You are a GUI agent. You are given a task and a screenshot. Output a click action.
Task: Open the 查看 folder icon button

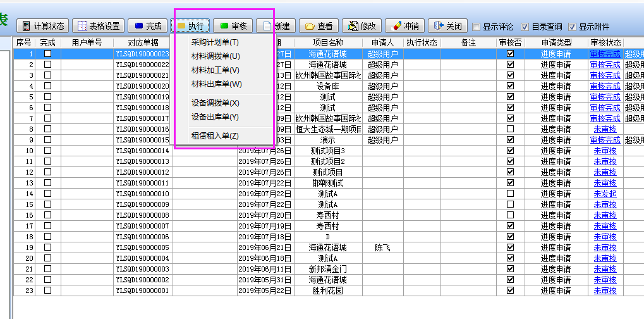(x=319, y=26)
